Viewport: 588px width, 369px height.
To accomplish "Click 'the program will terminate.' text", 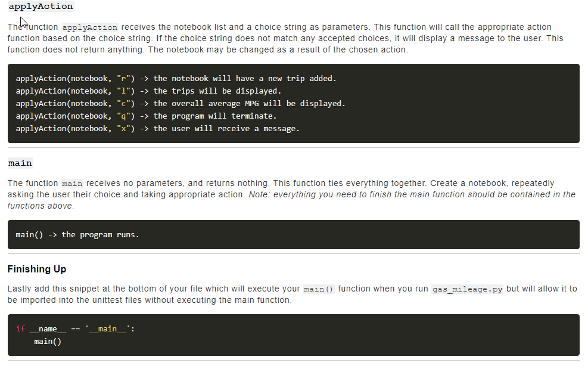I will 215,116.
